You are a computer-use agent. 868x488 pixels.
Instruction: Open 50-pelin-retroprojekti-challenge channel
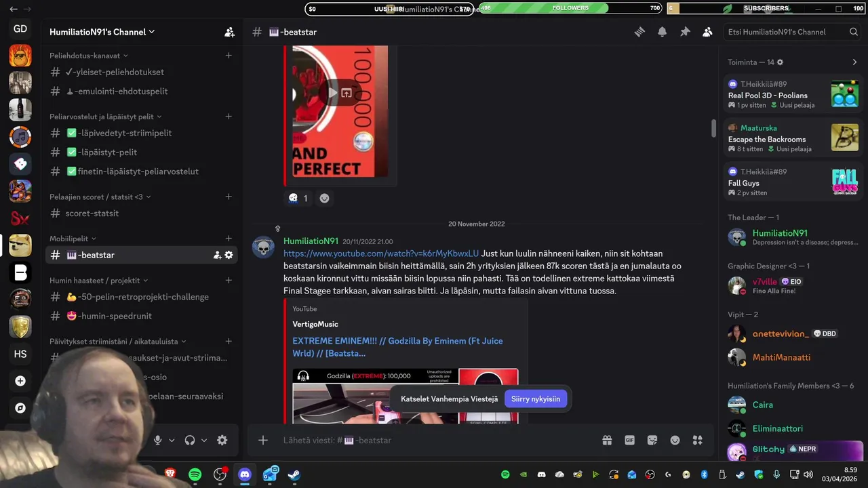point(141,297)
